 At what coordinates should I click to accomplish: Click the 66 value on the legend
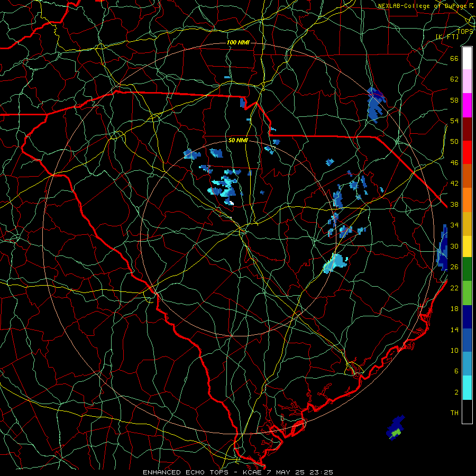[454, 58]
